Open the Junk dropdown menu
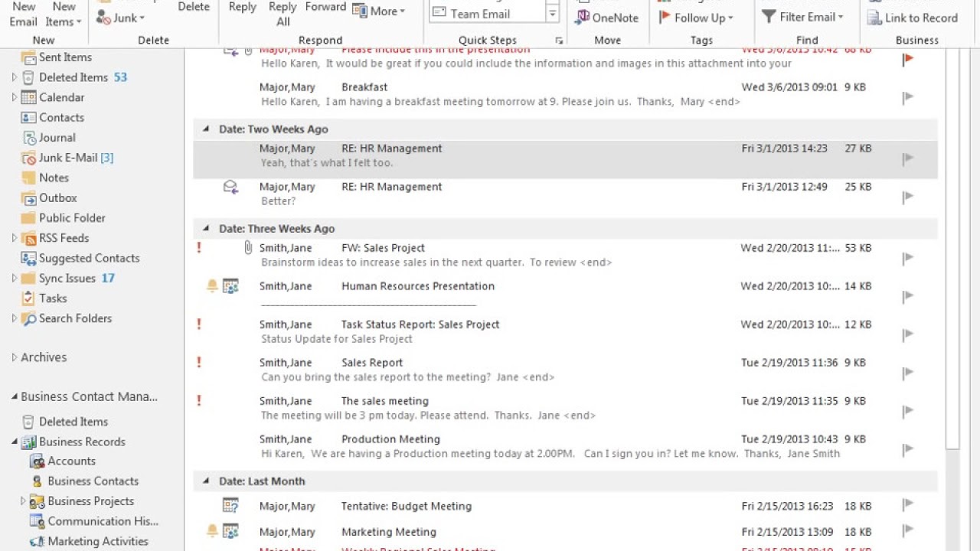 tap(121, 18)
